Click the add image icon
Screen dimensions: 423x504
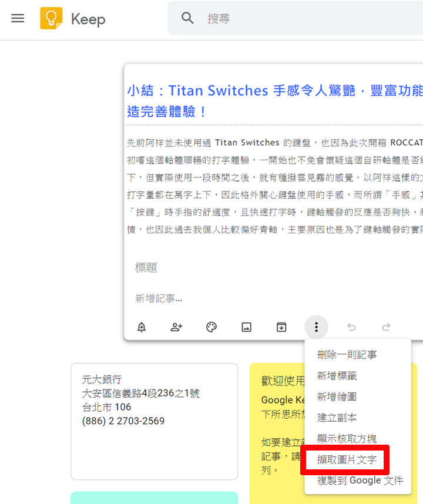tap(247, 327)
